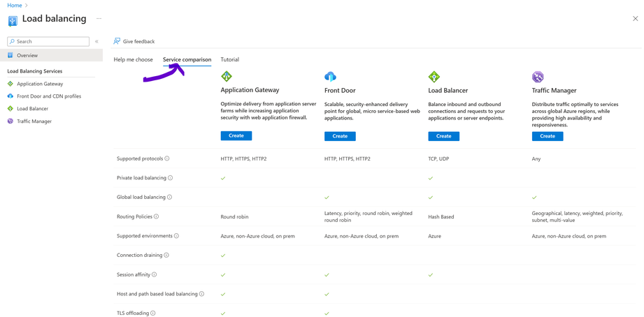The width and height of the screenshot is (644, 317).
Task: Go to the Home breadcrumb link
Action: click(x=15, y=6)
